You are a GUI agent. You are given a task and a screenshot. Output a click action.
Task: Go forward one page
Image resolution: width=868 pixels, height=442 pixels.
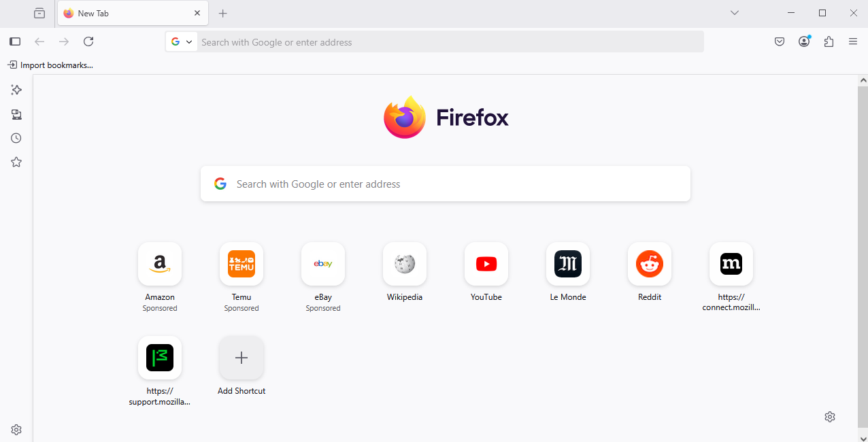64,41
